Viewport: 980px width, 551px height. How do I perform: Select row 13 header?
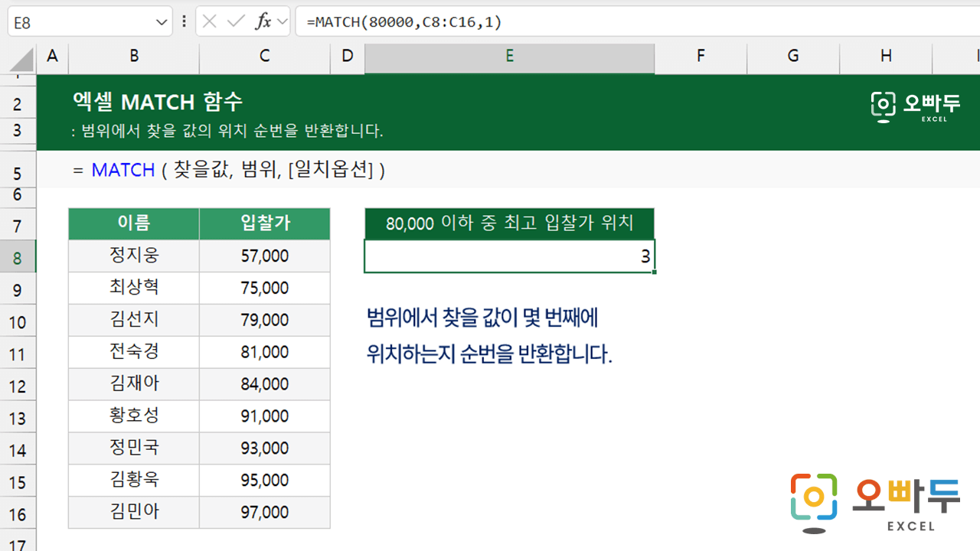pos(18,418)
